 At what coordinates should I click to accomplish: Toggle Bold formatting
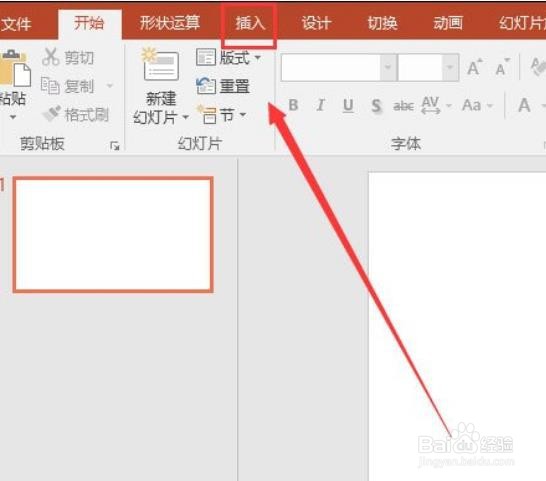(293, 105)
